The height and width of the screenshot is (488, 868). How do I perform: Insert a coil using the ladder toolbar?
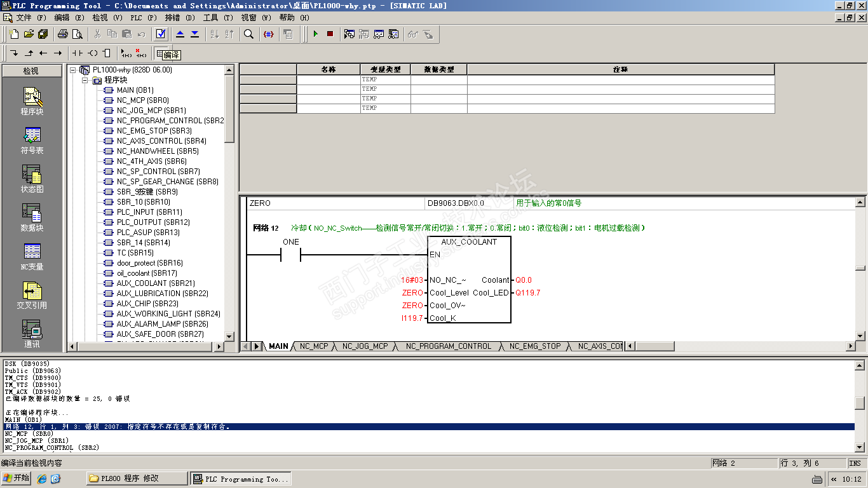(93, 53)
